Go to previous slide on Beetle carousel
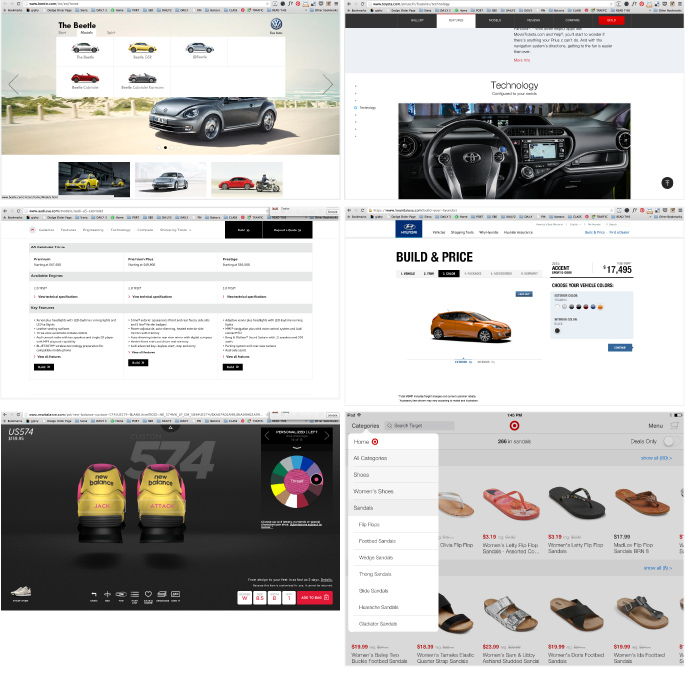This screenshot has height=678, width=685. (x=14, y=84)
